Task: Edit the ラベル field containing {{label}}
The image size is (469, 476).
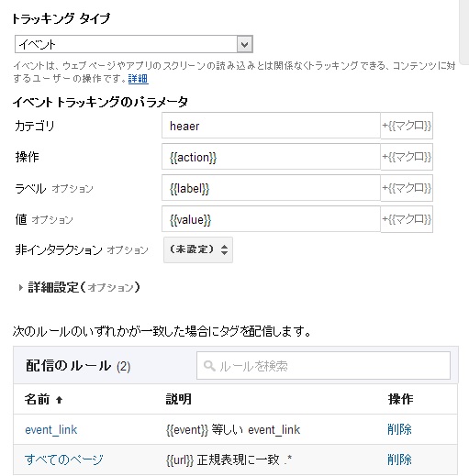Action: 271,188
